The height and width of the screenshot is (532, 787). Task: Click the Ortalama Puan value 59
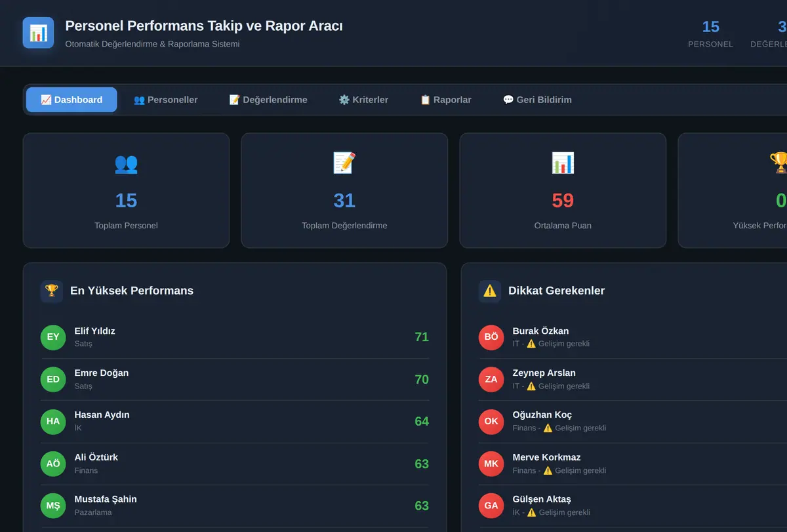(x=563, y=200)
